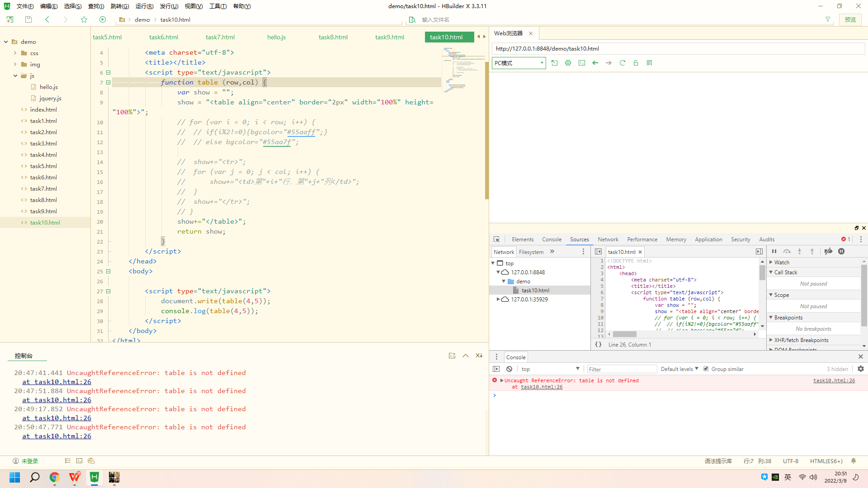Screen dimensions: 868x488
Task: Open Windows Start menu
Action: click(x=15, y=478)
